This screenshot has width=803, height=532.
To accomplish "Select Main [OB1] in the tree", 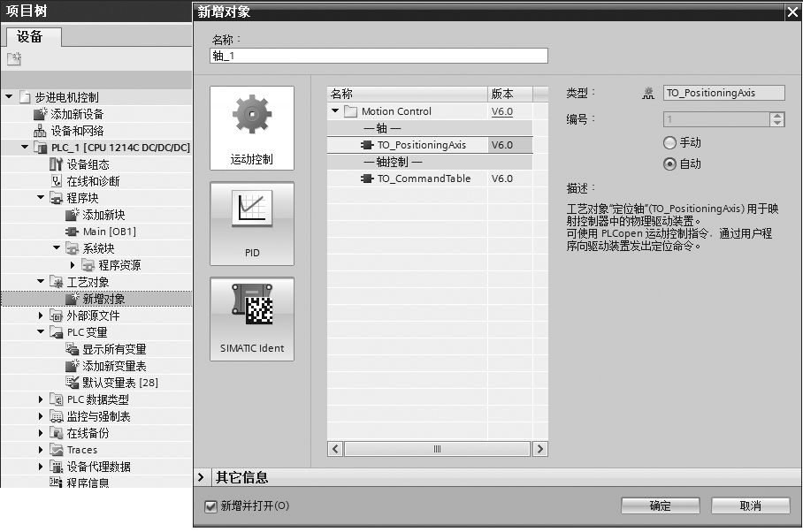I will (109, 232).
